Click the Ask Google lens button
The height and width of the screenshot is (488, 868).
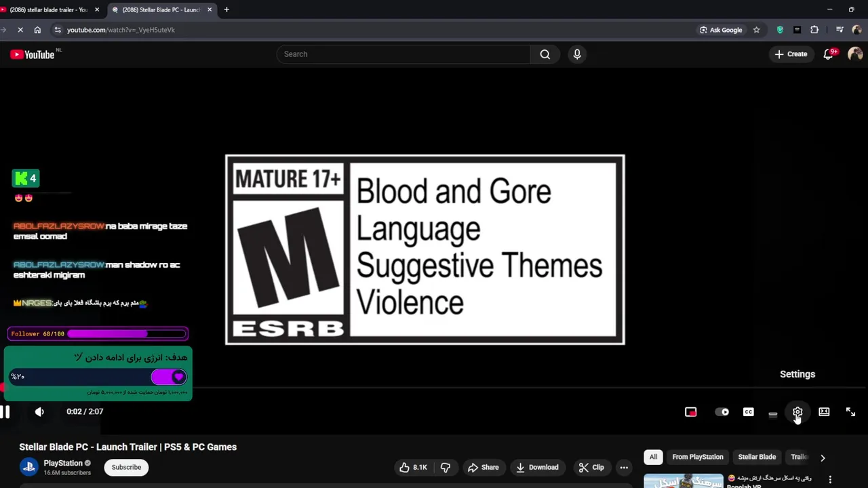(x=720, y=30)
